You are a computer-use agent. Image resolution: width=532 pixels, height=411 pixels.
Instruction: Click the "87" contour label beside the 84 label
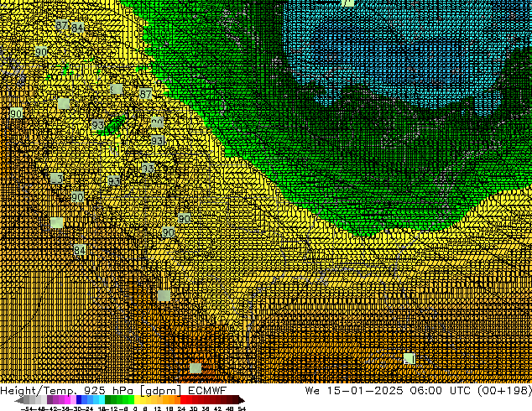click(x=62, y=25)
